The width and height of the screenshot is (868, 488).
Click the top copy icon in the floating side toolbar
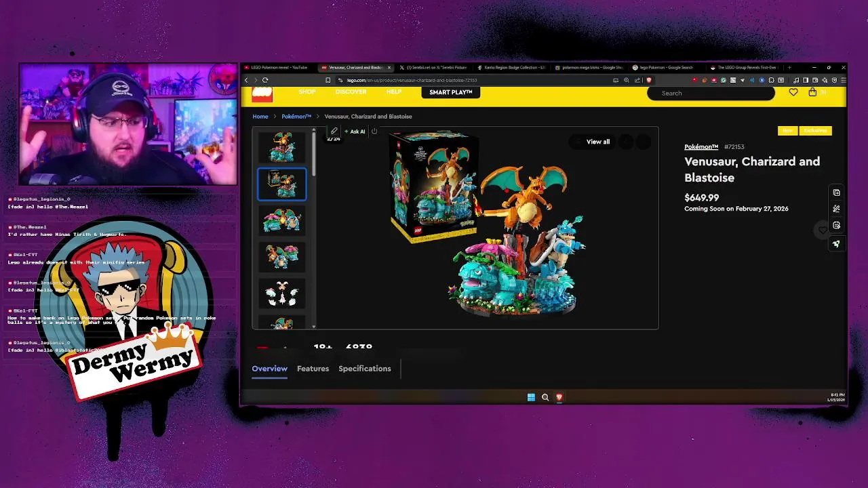coord(836,192)
